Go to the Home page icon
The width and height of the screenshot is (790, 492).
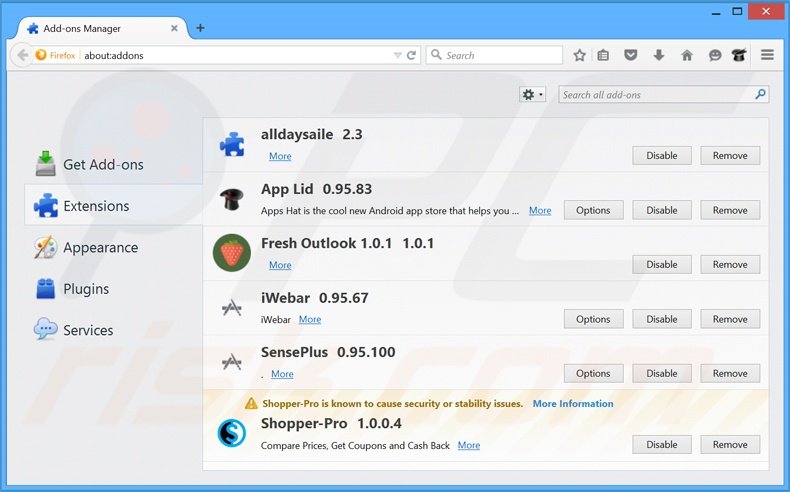point(687,55)
